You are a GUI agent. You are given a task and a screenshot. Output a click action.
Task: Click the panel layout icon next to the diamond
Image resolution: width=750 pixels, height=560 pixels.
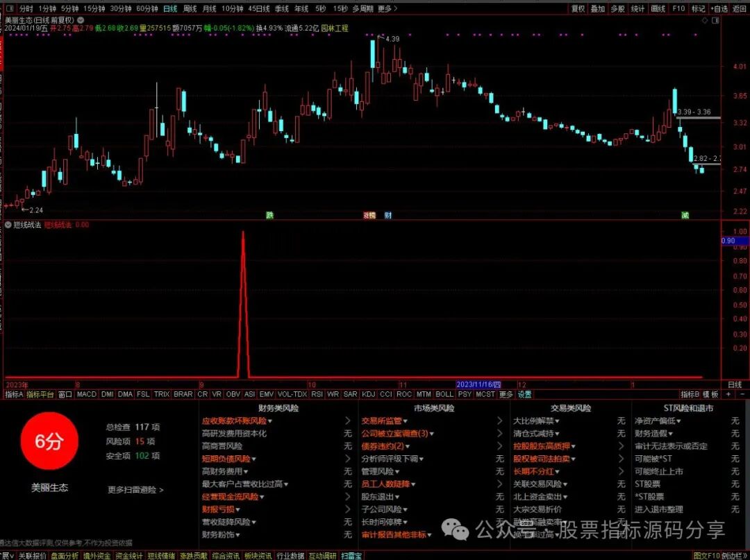[x=715, y=21]
